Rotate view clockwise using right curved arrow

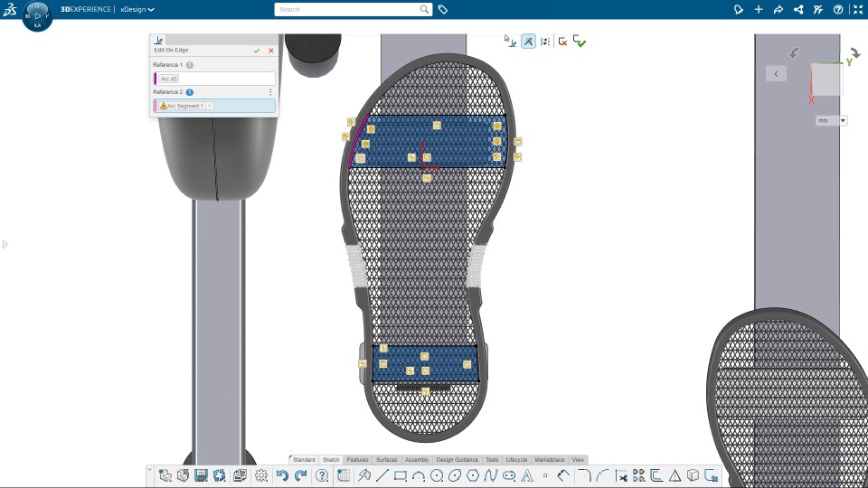(x=855, y=53)
